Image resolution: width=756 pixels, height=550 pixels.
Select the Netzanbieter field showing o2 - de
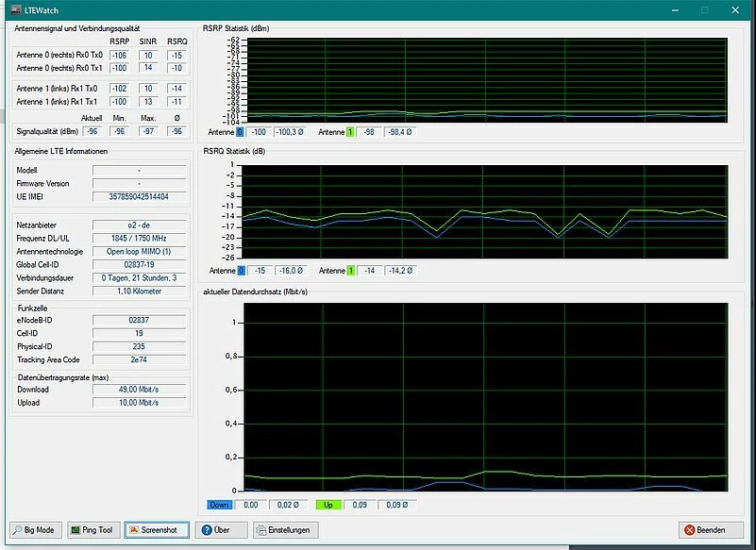[139, 225]
